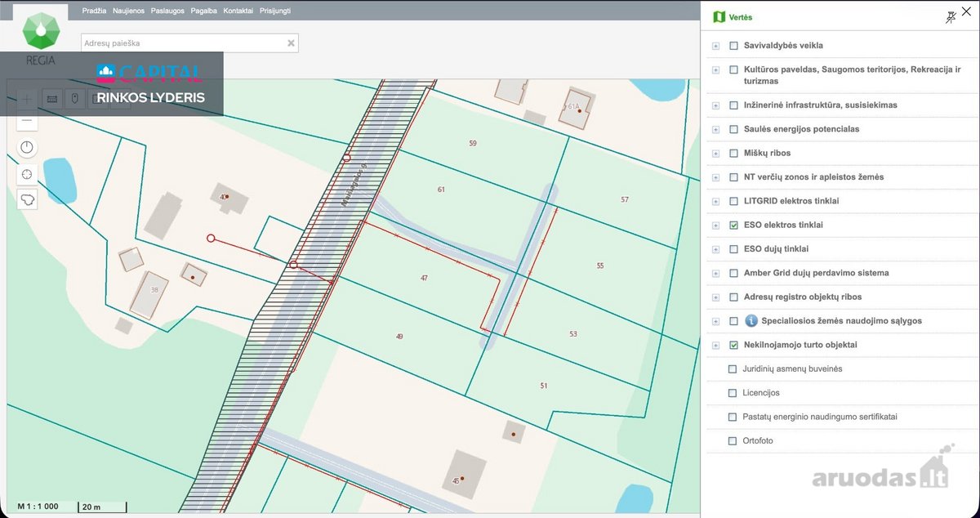Enable NT verčių zonos layer
This screenshot has width=980, height=518.
click(733, 177)
